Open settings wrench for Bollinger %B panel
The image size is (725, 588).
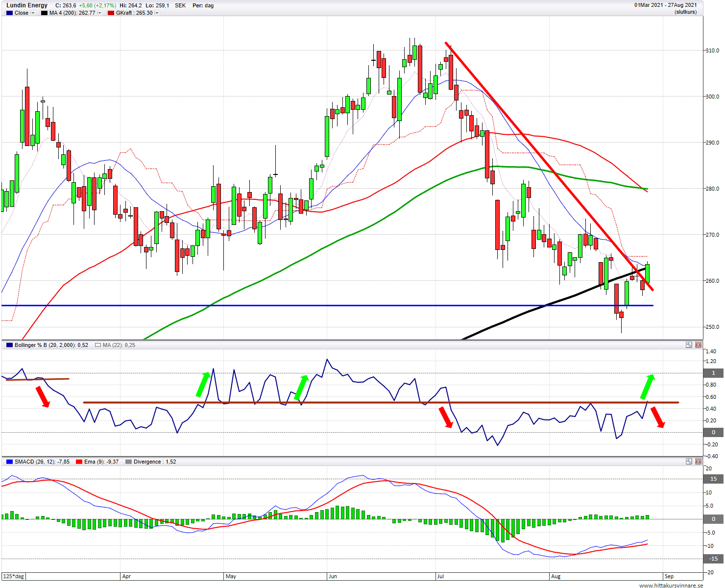point(689,345)
